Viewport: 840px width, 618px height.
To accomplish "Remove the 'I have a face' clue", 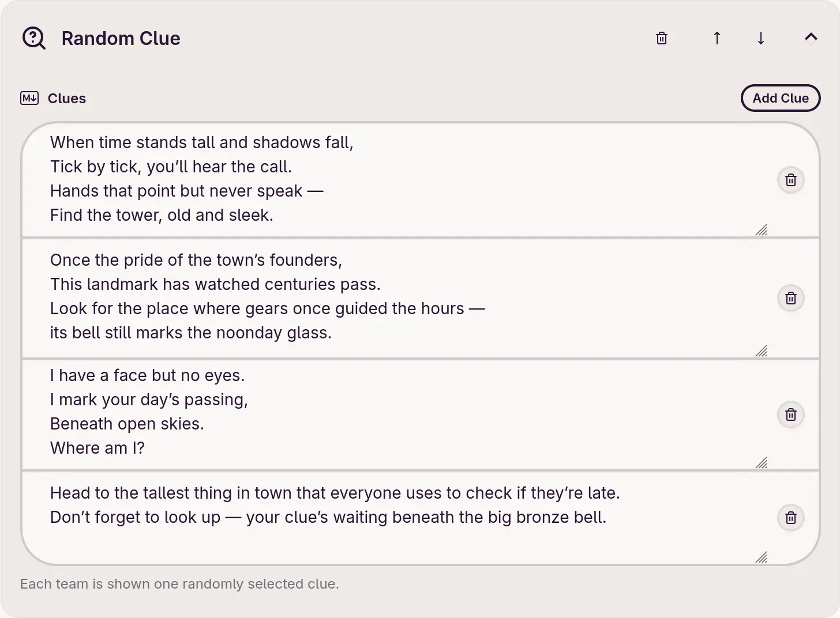I will click(x=790, y=414).
